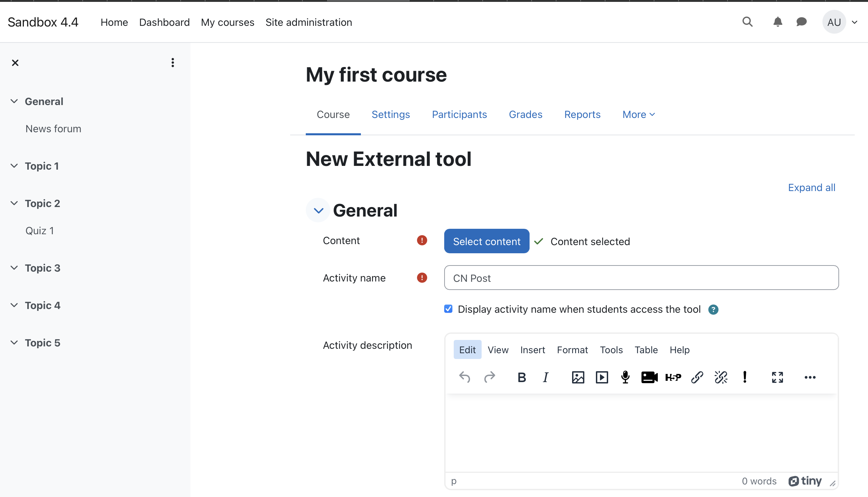This screenshot has height=497, width=868.
Task: Collapse Topic 1 in course index
Action: (x=14, y=166)
